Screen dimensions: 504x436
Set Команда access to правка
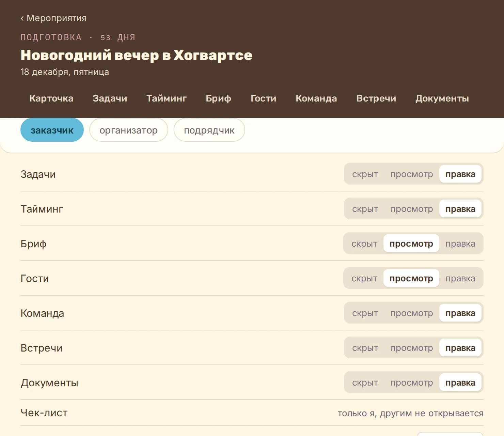pos(460,313)
